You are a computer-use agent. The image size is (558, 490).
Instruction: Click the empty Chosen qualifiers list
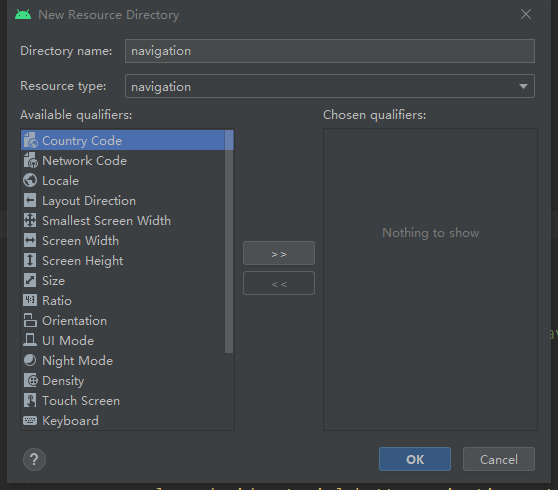point(430,279)
